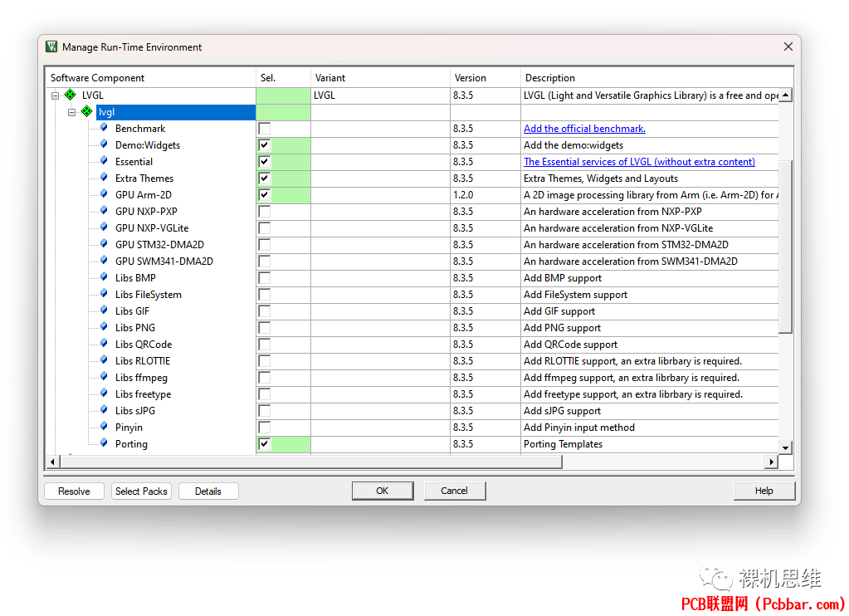Click the GPU NXP-VGLite component icon
Image resolution: width=849 pixels, height=616 pixels.
tap(104, 227)
